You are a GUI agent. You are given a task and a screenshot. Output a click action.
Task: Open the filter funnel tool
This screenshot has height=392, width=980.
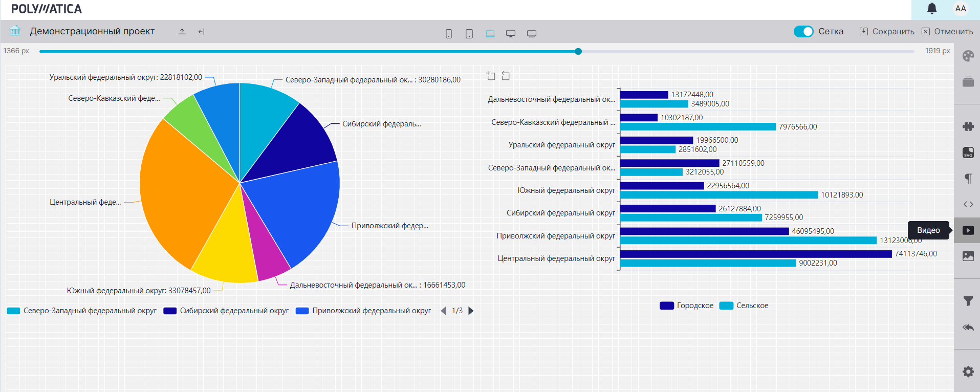[968, 301]
